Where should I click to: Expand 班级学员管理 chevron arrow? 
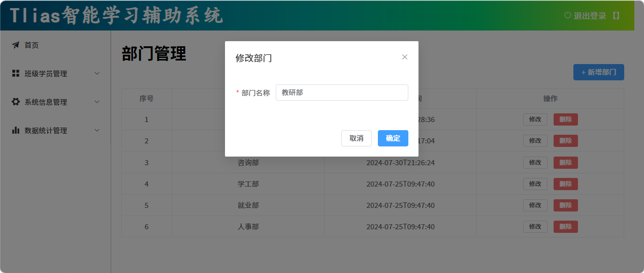98,74
